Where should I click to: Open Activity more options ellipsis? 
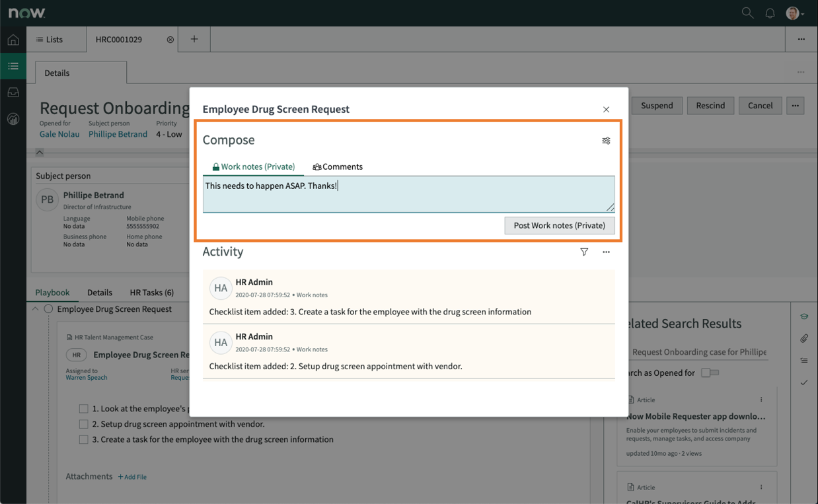(606, 252)
